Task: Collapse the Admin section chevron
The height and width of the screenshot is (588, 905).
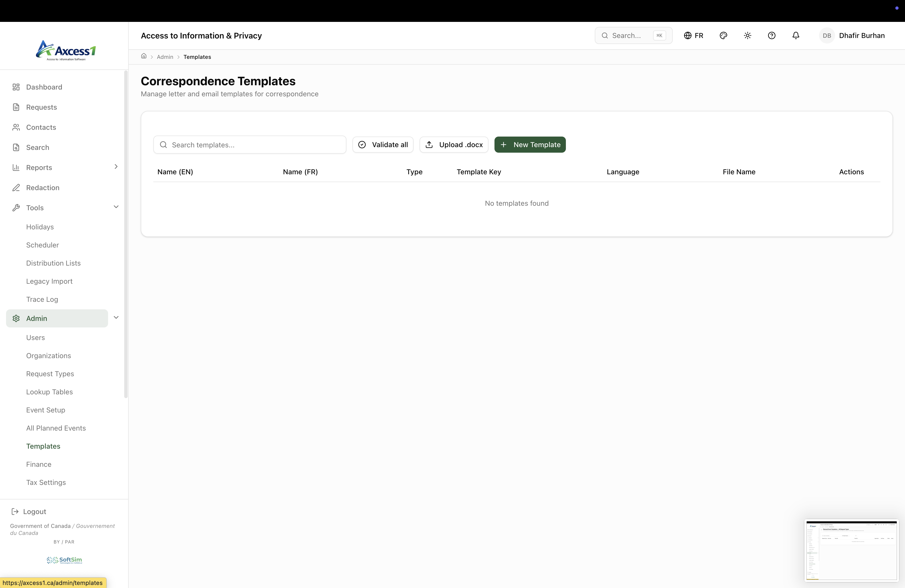Action: click(x=116, y=318)
